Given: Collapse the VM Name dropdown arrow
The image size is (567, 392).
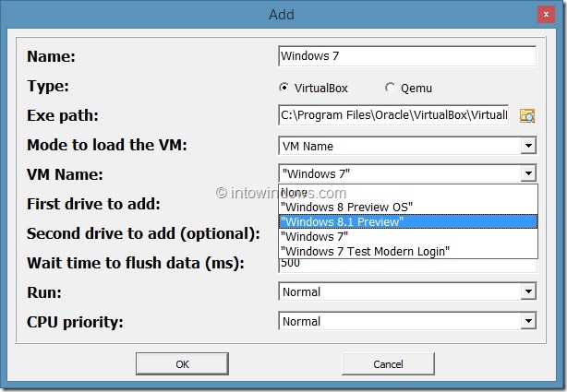Looking at the screenshot, I should tap(528, 173).
